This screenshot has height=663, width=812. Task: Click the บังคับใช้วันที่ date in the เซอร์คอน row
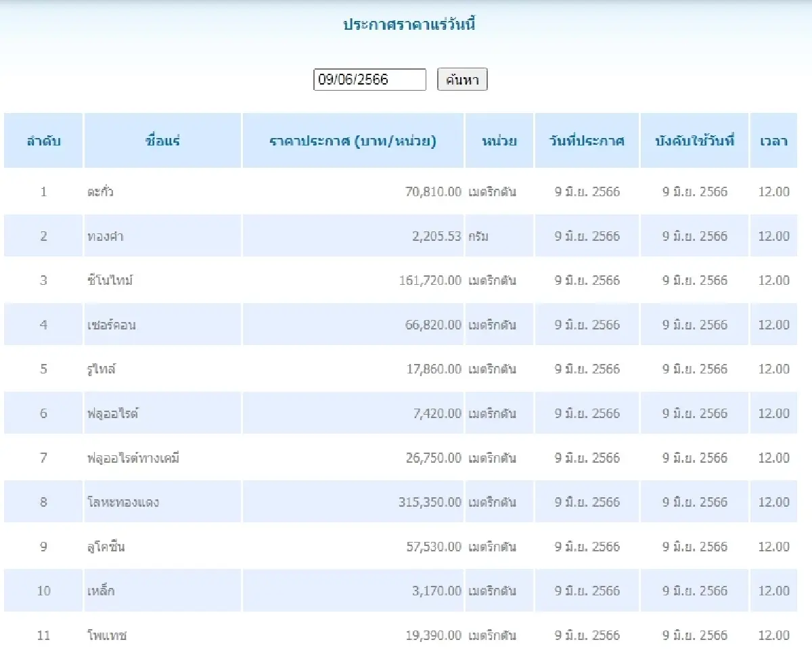(695, 325)
